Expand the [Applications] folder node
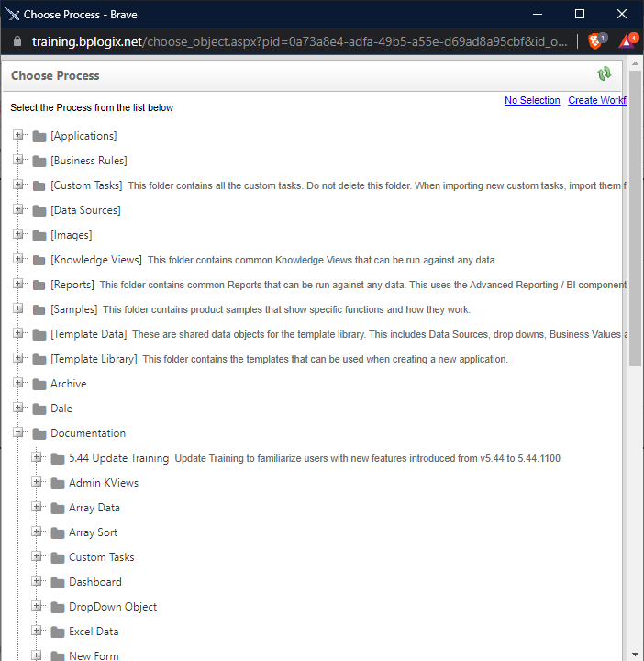Image resolution: width=644 pixels, height=661 pixels. pos(17,135)
